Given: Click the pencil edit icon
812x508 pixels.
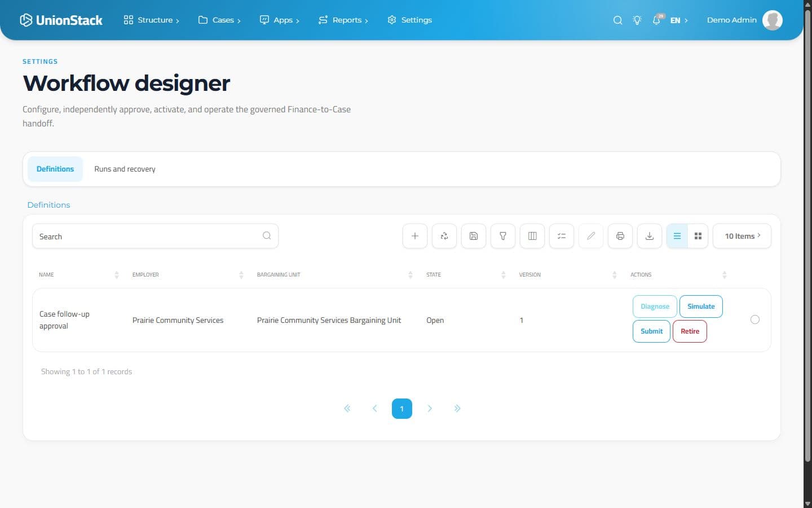Looking at the screenshot, I should 591,236.
